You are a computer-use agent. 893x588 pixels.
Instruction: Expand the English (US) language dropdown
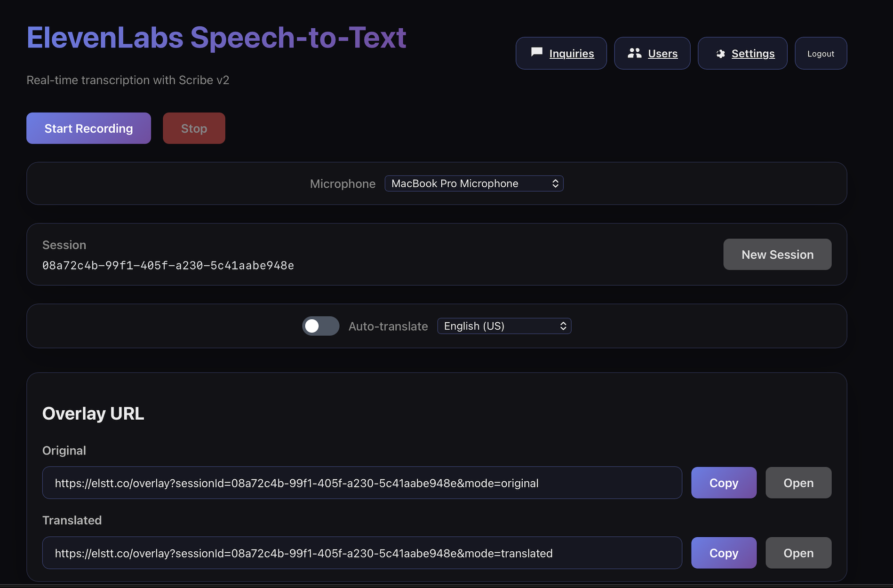[x=504, y=326]
